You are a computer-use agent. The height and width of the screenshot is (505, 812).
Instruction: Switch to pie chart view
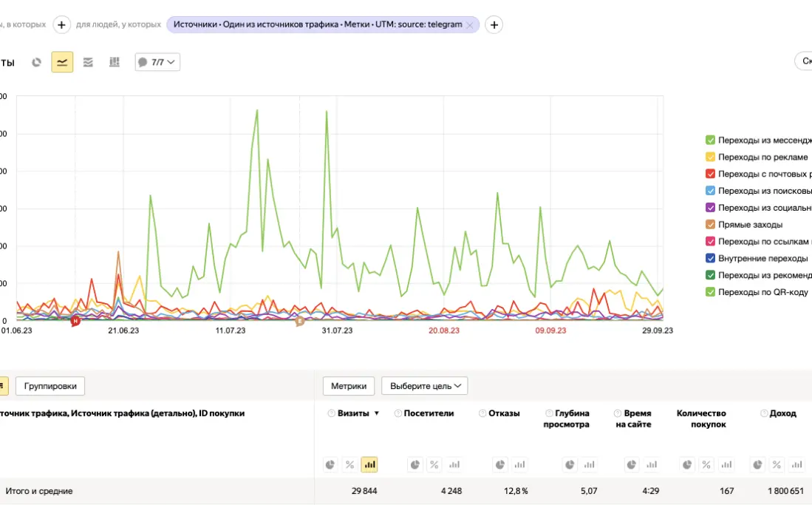point(36,63)
